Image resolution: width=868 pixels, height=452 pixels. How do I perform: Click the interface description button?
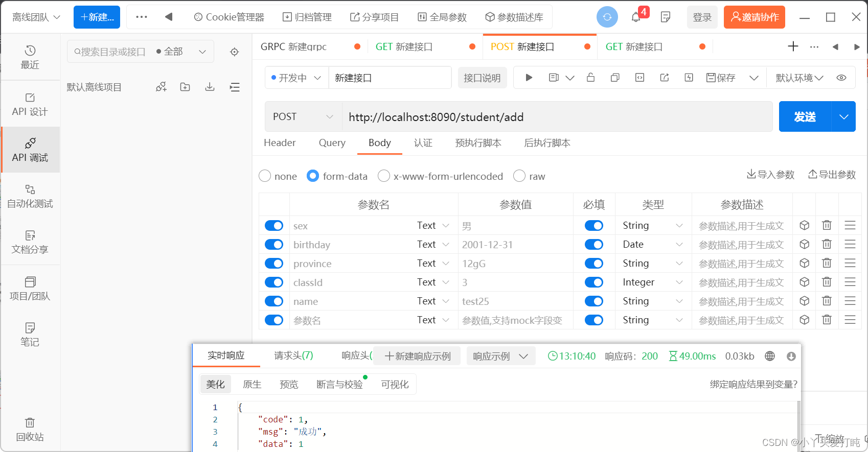coord(482,78)
